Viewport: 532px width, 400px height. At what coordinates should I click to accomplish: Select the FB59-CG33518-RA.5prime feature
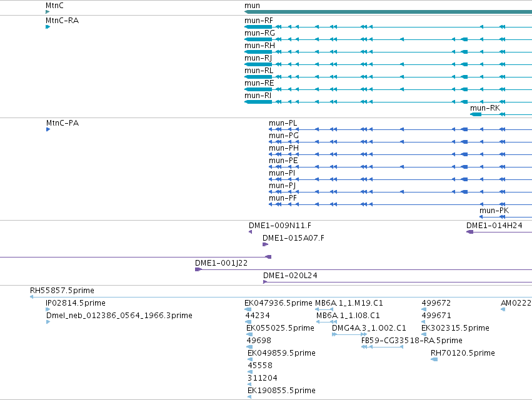coord(383,347)
